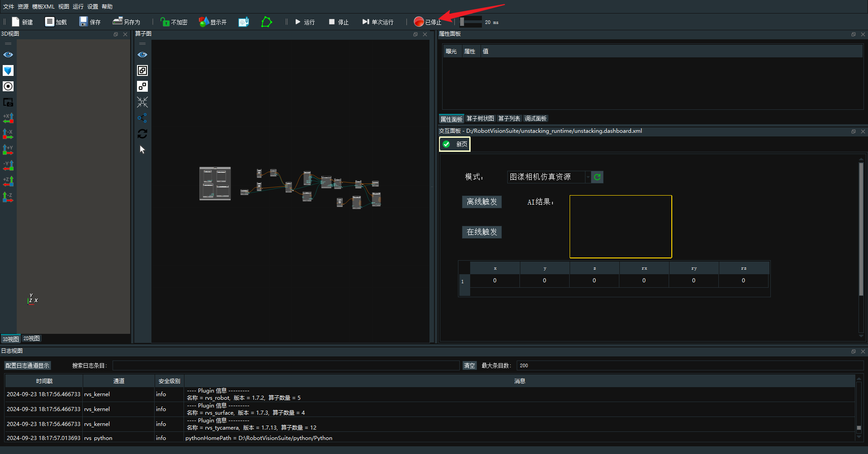Click the 最大条目数 field showing 200
Image resolution: width=868 pixels, height=454 pixels.
pyautogui.click(x=690, y=365)
